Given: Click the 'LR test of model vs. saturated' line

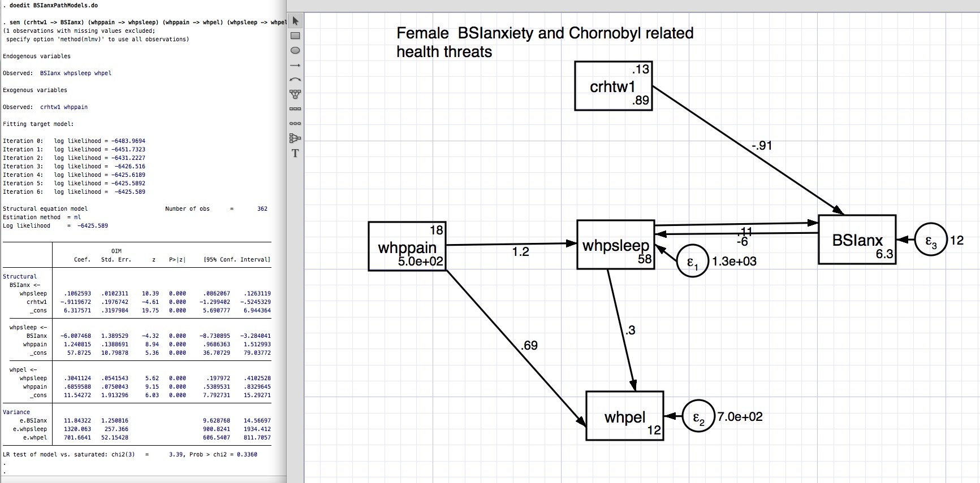Looking at the screenshot, I should [130, 455].
